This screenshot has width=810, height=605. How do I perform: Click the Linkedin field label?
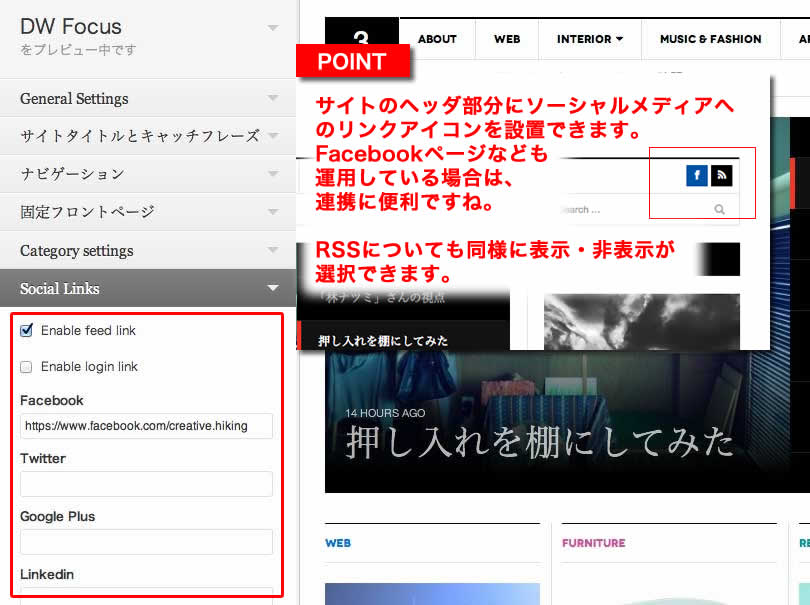47,574
